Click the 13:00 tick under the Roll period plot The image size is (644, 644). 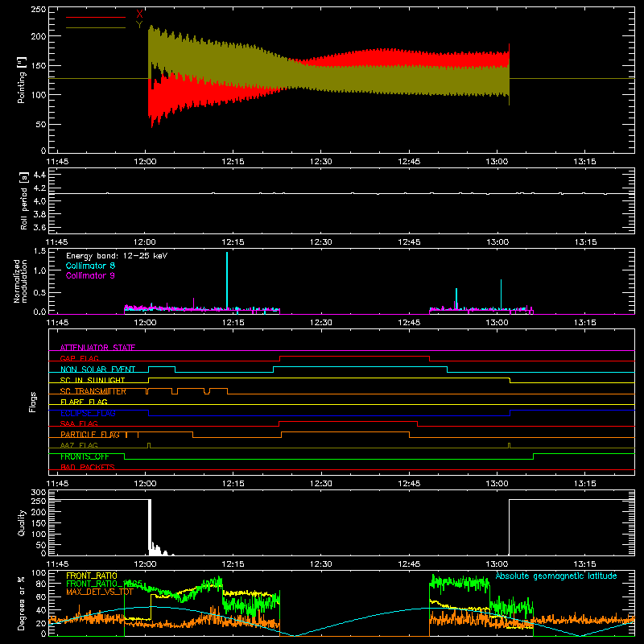497,242
